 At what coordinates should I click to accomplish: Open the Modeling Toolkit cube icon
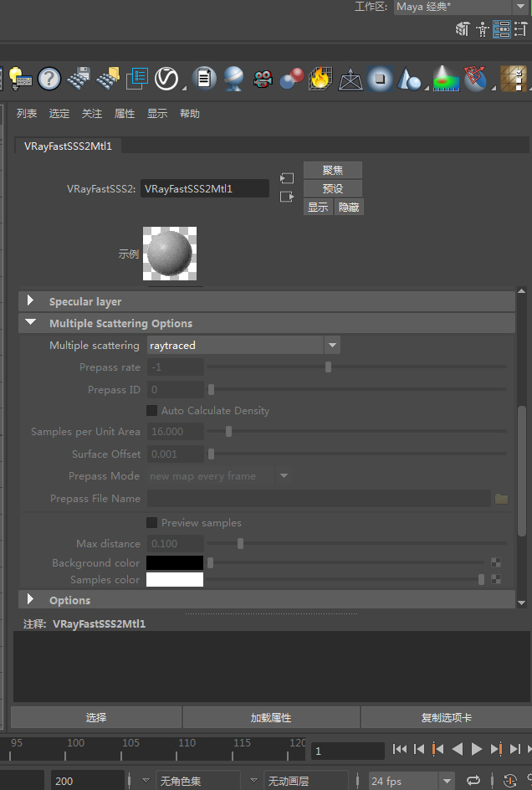(x=463, y=29)
